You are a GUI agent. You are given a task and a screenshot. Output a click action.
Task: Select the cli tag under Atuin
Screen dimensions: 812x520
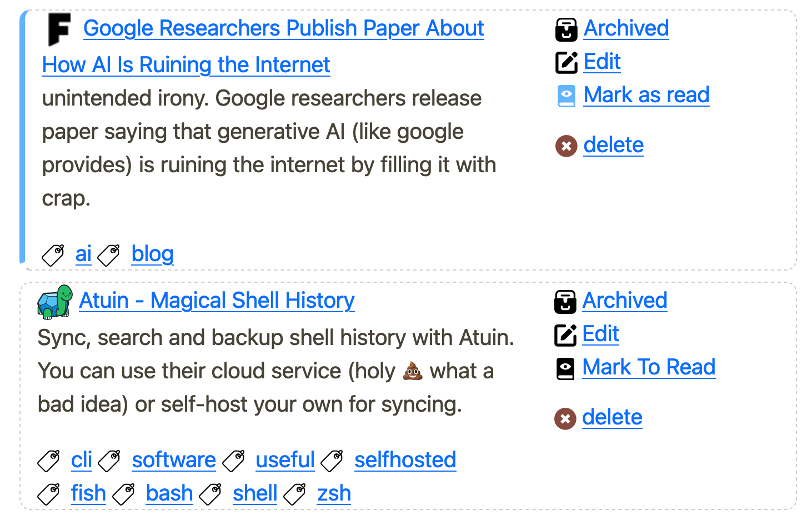(x=81, y=461)
